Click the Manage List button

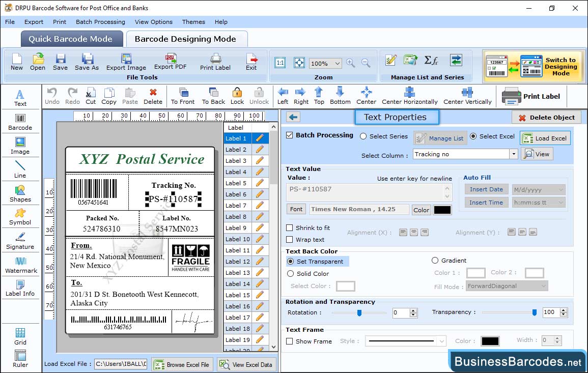440,138
